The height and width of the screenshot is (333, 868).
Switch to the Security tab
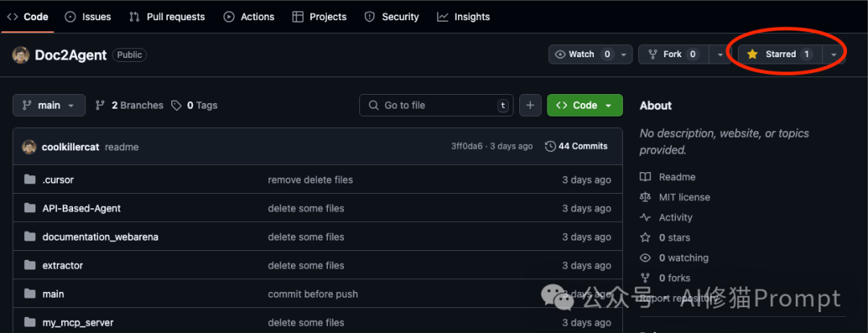(x=391, y=17)
